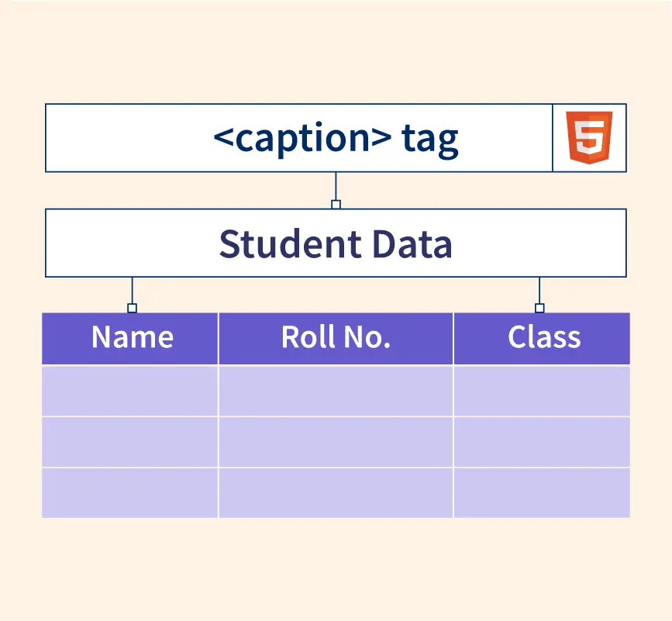
Task: Click the connector square above the Name column
Action: tap(132, 309)
